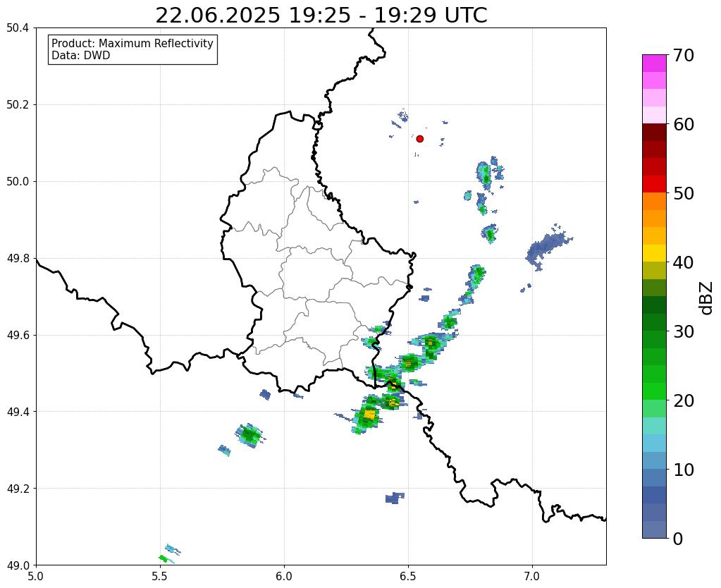Click the longitude label 6.5
This screenshot has height=588, width=721.
[408, 576]
